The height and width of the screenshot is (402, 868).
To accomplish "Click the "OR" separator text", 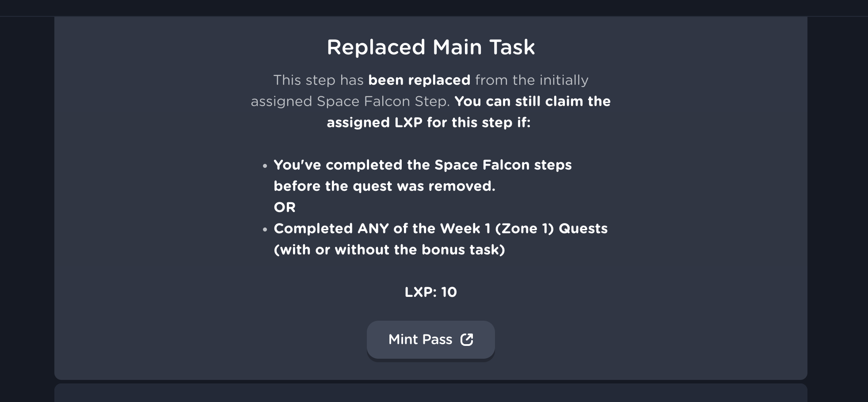I will 285,207.
